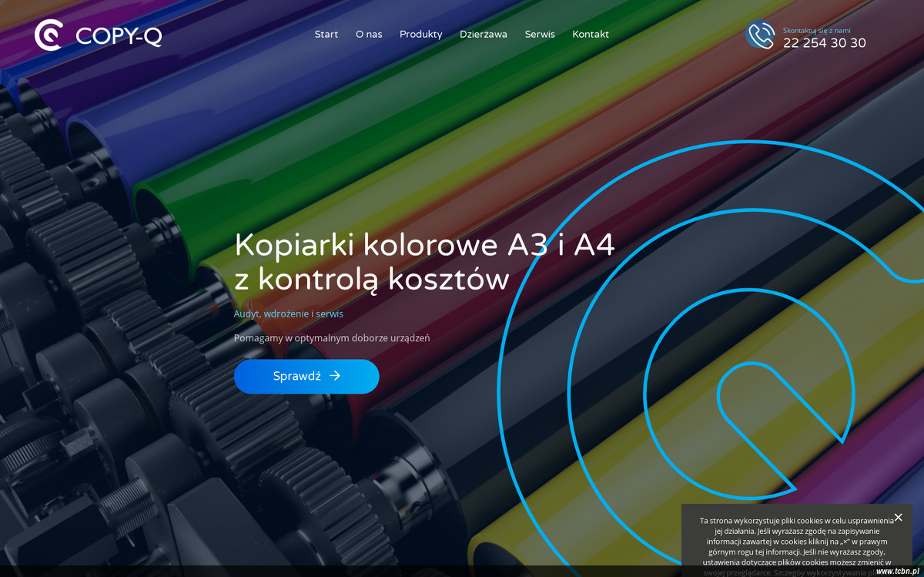This screenshot has width=924, height=577.
Task: Close the cookie notice with the X
Action: 898,518
